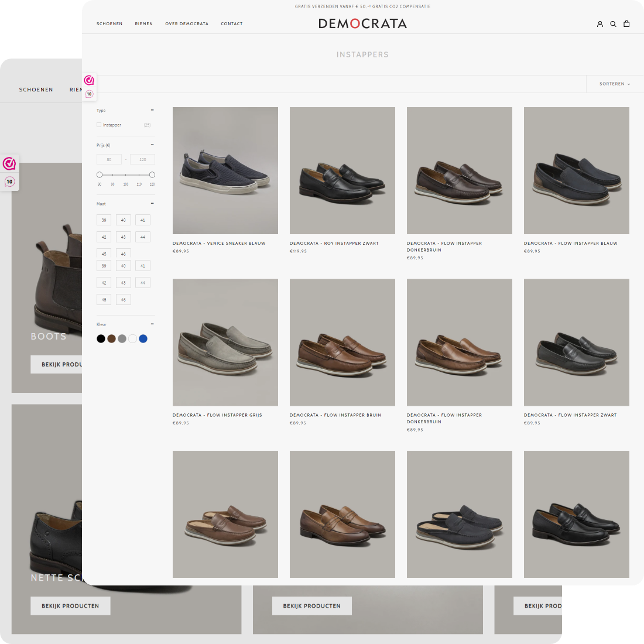Open Schoenen menu in the background window

click(36, 90)
